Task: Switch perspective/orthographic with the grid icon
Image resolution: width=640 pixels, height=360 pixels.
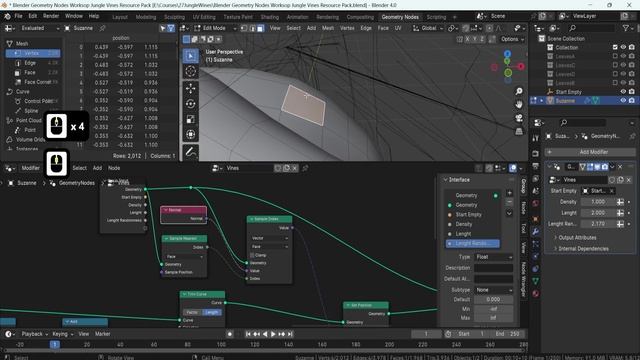Action: (x=519, y=131)
